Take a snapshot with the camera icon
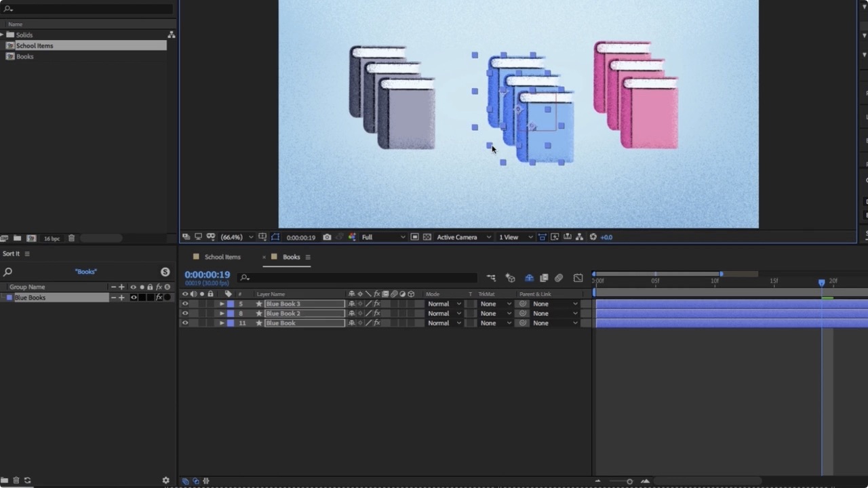868x488 pixels. (327, 237)
